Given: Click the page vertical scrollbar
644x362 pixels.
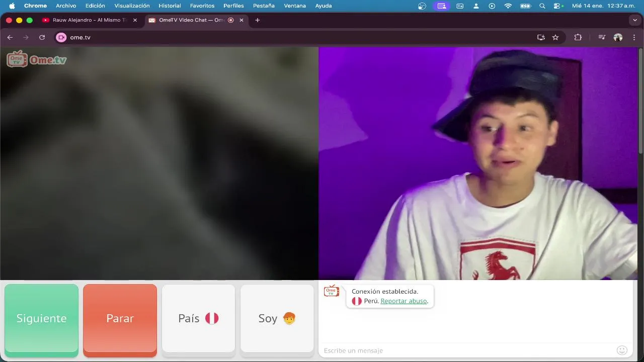Looking at the screenshot, I should click(x=640, y=101).
